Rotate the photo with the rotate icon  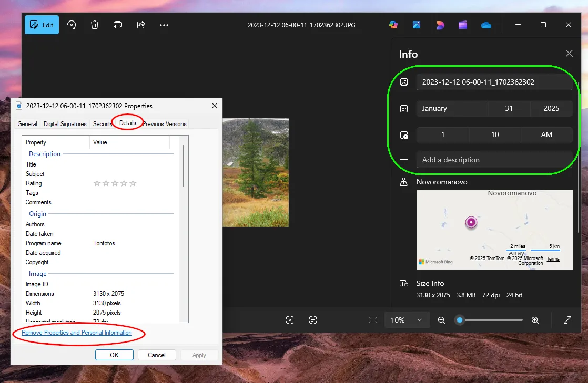coord(71,25)
